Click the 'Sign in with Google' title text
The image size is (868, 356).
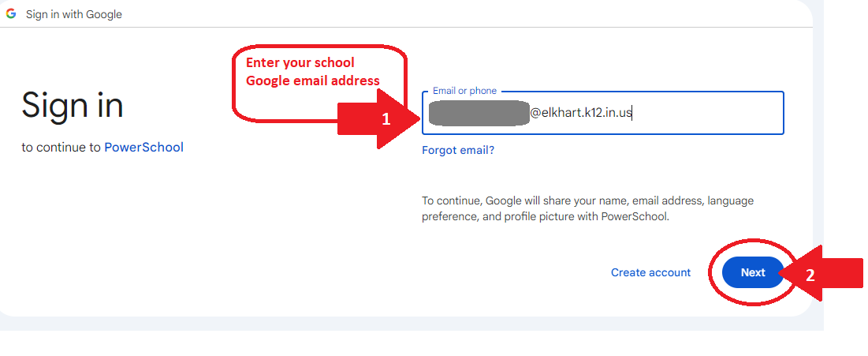coord(73,14)
